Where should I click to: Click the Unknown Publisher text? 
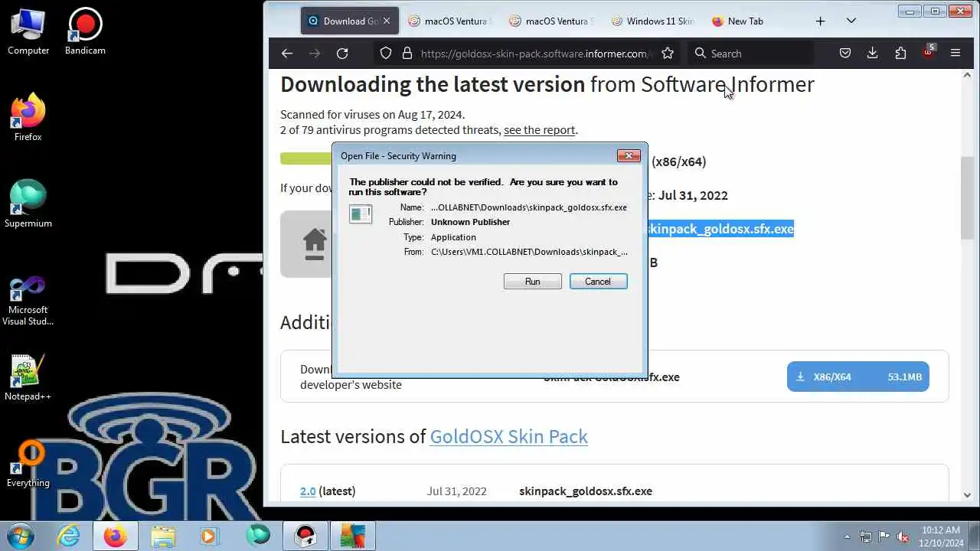pyautogui.click(x=470, y=222)
